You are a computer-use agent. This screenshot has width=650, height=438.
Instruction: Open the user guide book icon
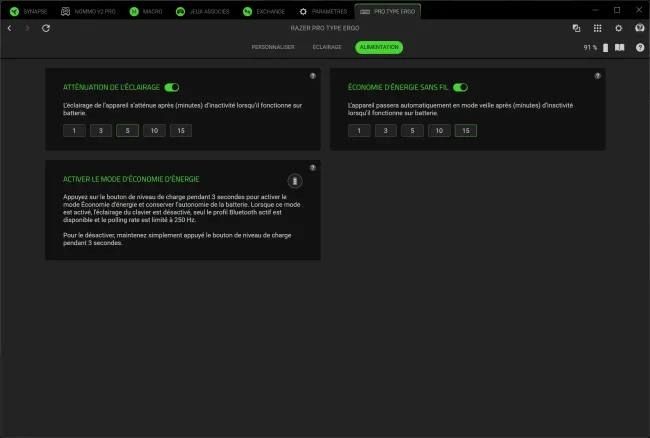[x=619, y=48]
